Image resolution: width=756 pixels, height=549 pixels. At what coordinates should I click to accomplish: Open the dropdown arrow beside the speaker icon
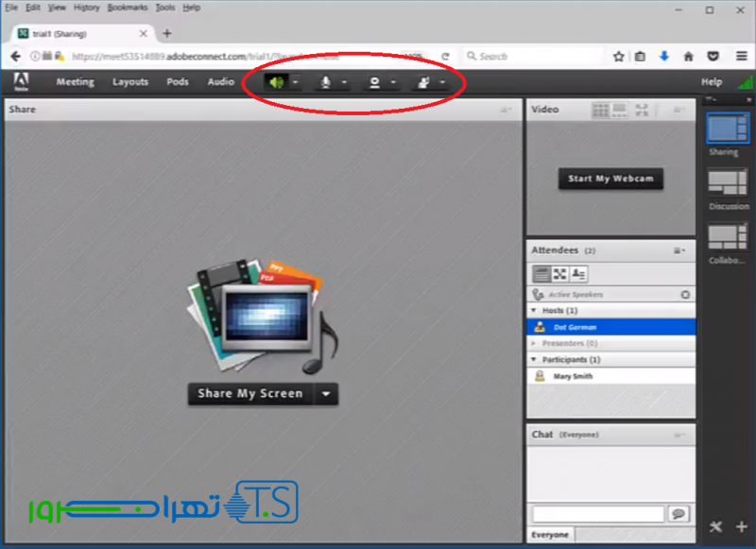296,82
